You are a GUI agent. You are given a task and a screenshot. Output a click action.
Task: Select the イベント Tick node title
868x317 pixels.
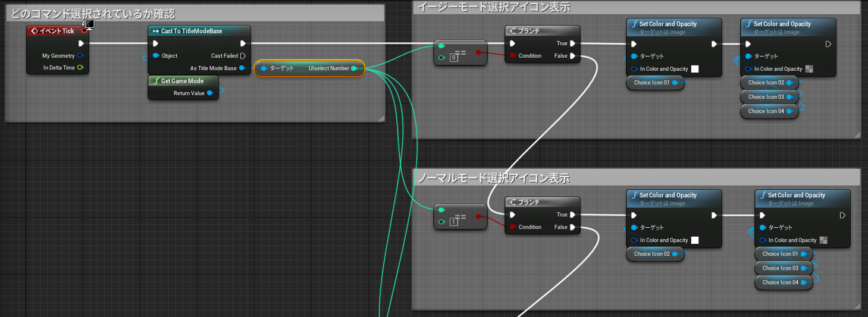tap(57, 31)
